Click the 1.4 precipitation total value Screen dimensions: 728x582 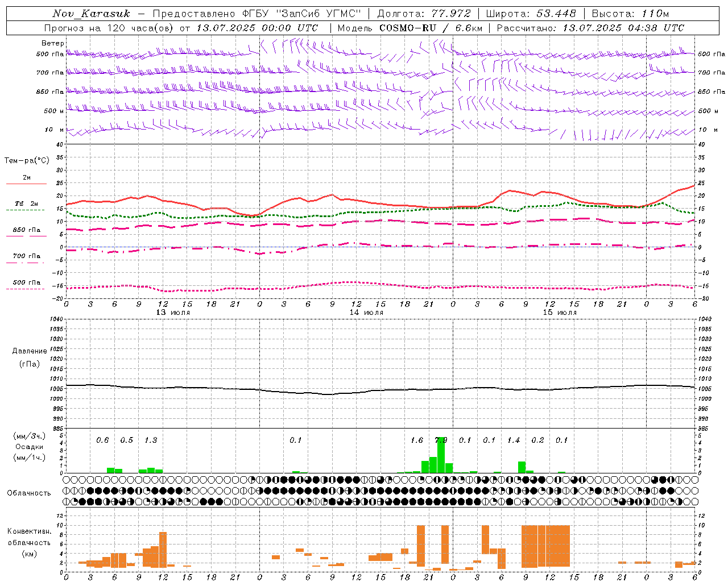[x=514, y=440]
